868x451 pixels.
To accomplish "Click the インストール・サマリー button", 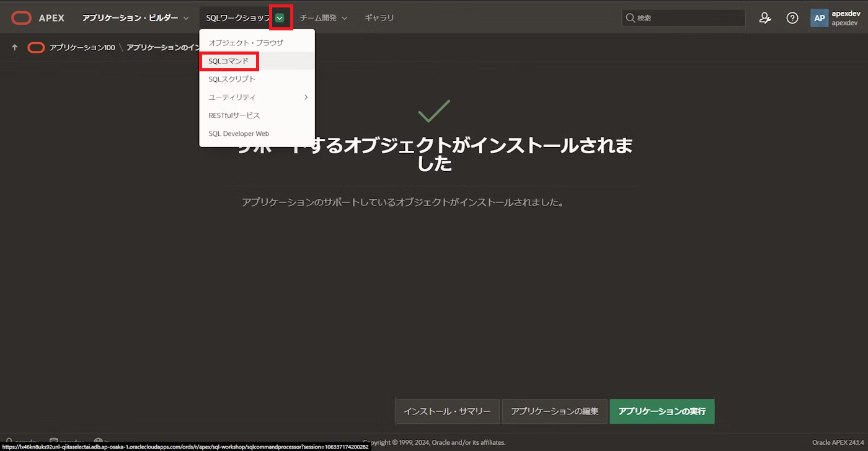I will point(447,411).
